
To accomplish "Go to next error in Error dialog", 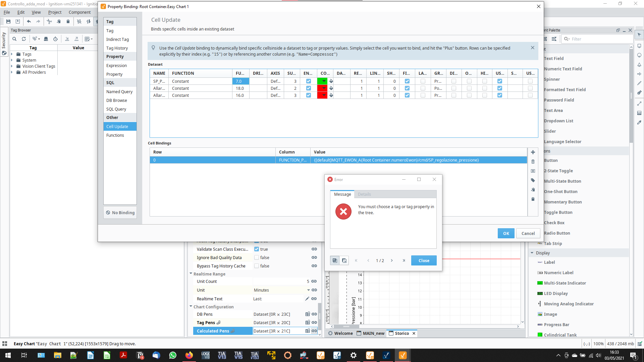I will 392,260.
